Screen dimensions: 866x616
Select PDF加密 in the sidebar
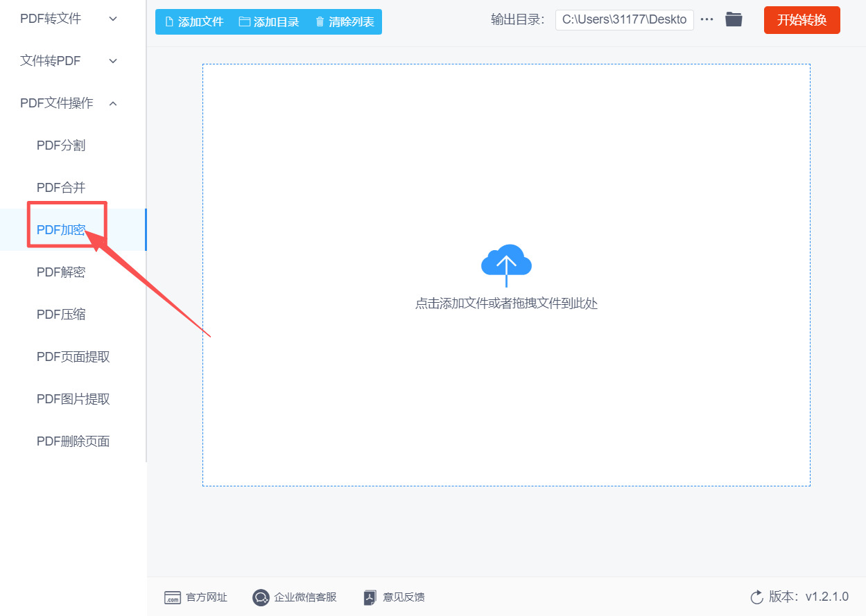(x=73, y=230)
